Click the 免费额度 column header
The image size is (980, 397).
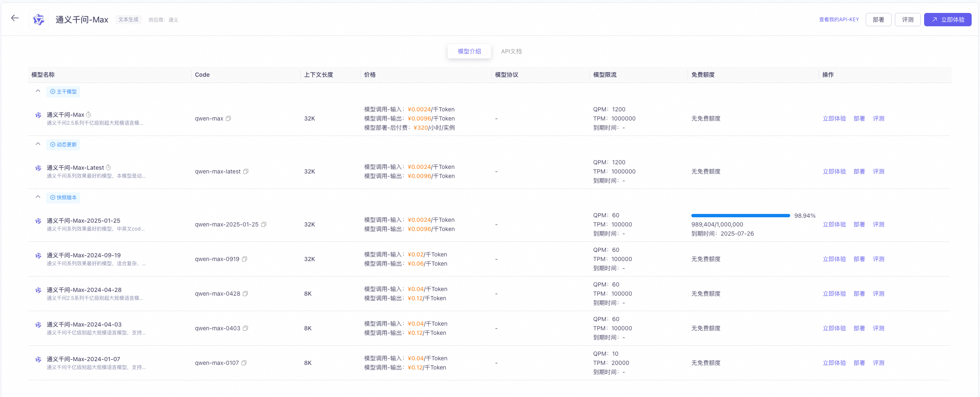(703, 75)
